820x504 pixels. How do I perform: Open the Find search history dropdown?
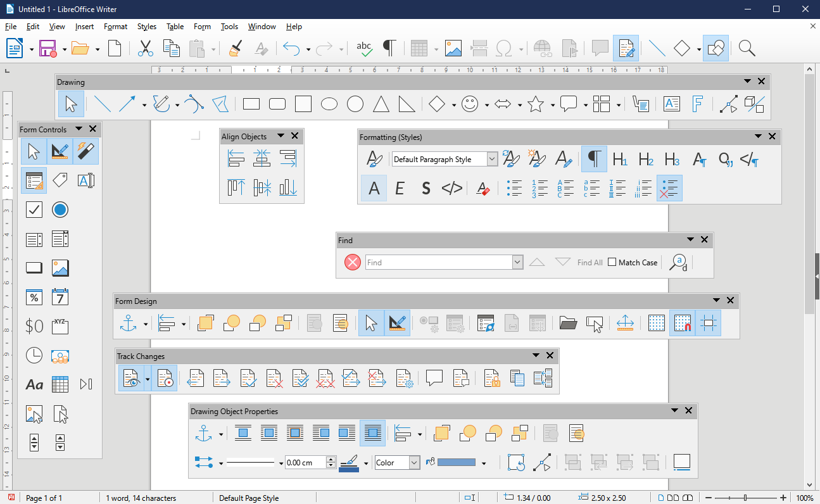click(517, 261)
